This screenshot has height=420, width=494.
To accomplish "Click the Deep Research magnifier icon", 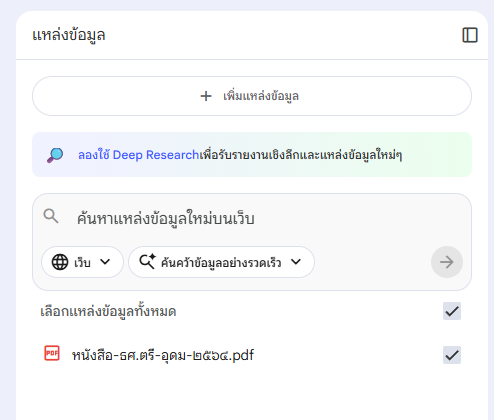I will click(x=55, y=155).
